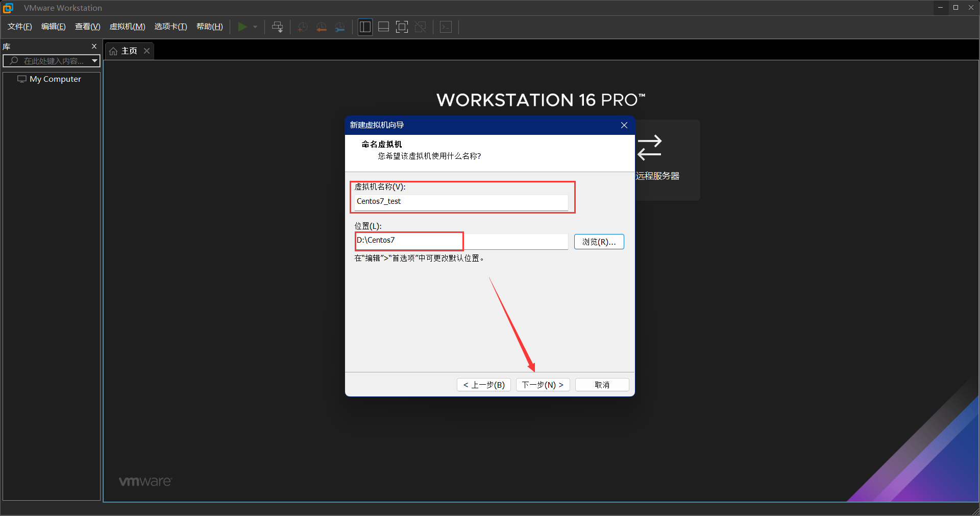
Task: Click the revert to snapshot icon
Action: [322, 27]
